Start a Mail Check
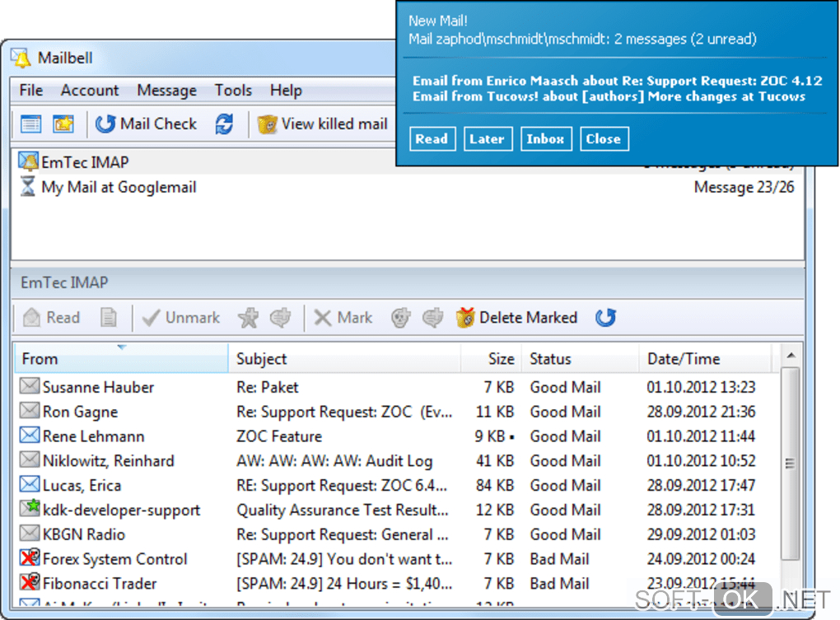The width and height of the screenshot is (840, 620). coord(146,124)
